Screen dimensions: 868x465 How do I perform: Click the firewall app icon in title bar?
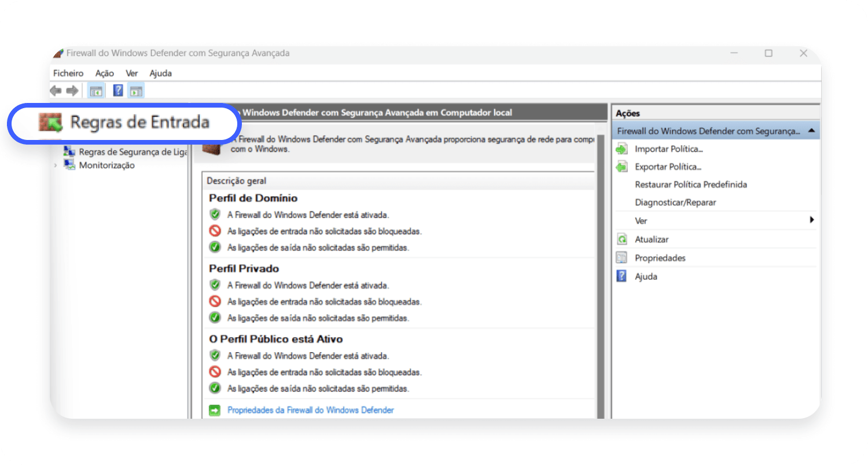(58, 53)
